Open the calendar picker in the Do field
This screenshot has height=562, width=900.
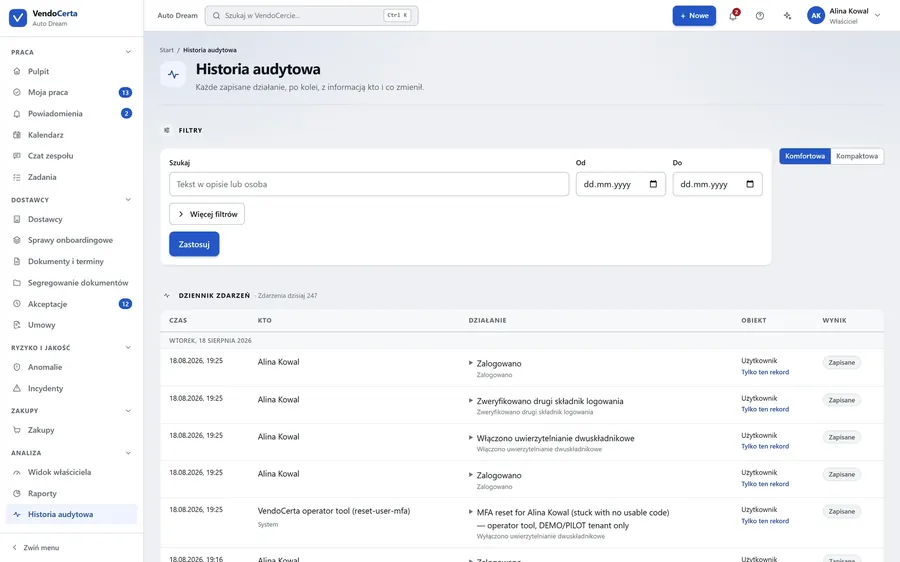coord(750,184)
